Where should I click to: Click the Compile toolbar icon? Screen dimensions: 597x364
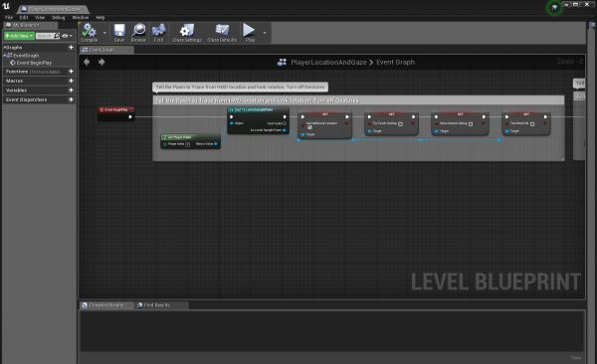point(90,30)
